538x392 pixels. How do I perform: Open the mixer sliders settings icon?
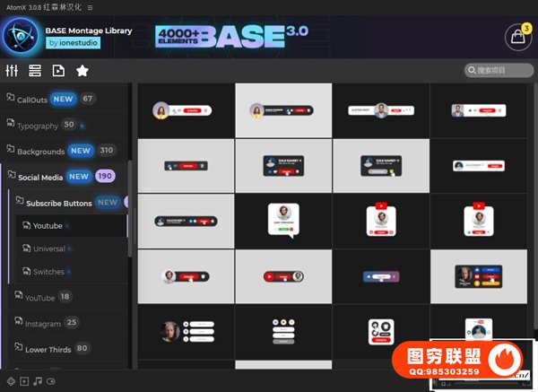[x=13, y=71]
